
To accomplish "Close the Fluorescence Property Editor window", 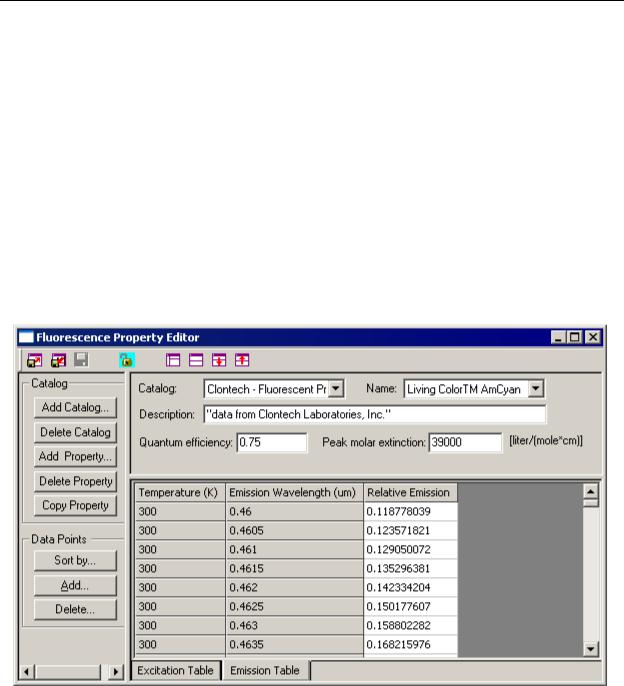I will [593, 337].
